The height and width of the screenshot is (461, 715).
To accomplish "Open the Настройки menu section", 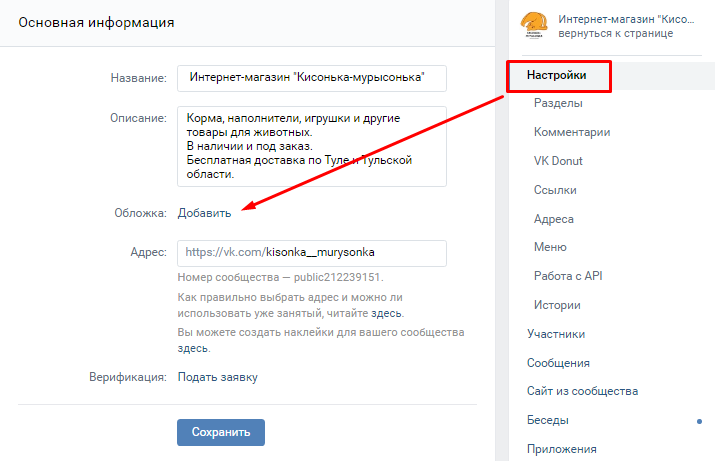I will click(558, 75).
